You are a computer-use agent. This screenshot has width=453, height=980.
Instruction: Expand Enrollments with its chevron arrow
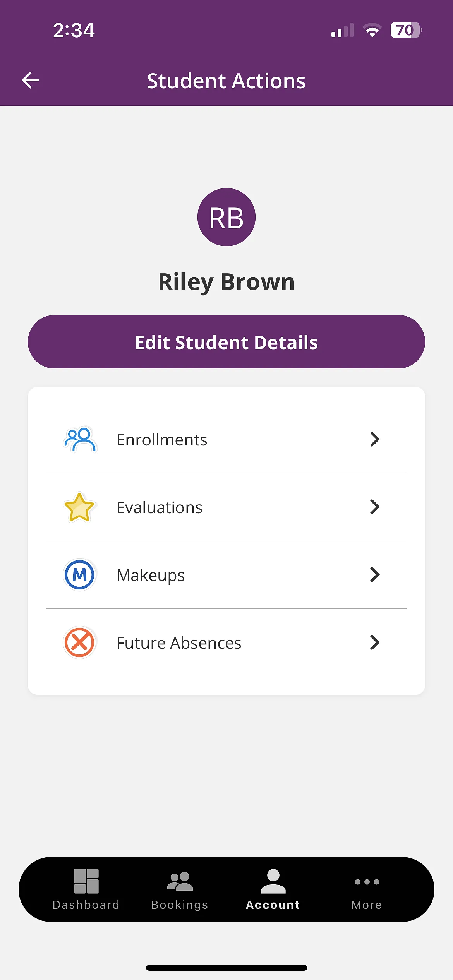click(374, 439)
